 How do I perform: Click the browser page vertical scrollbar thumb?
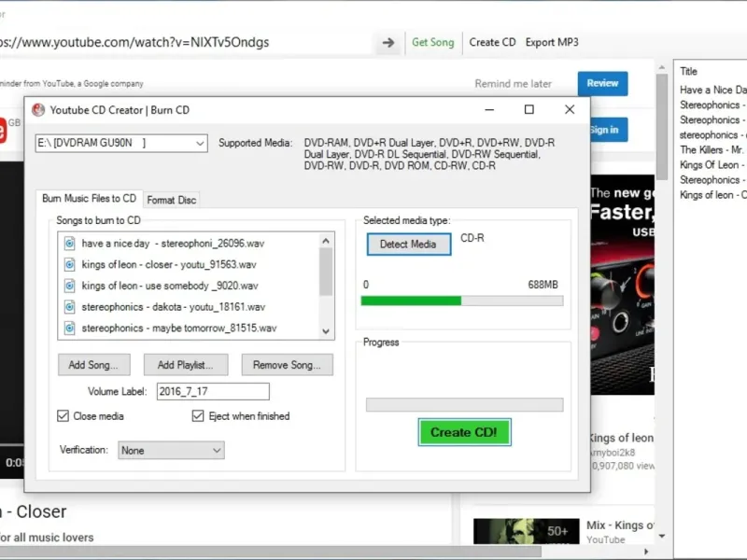[x=662, y=127]
